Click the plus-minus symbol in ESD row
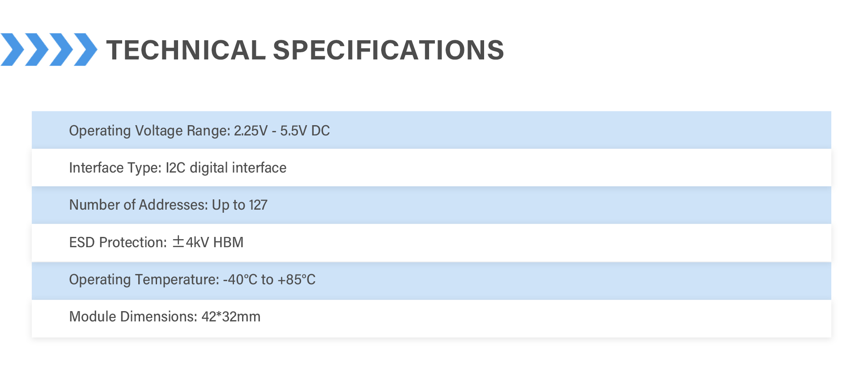The width and height of the screenshot is (868, 367). 178,242
